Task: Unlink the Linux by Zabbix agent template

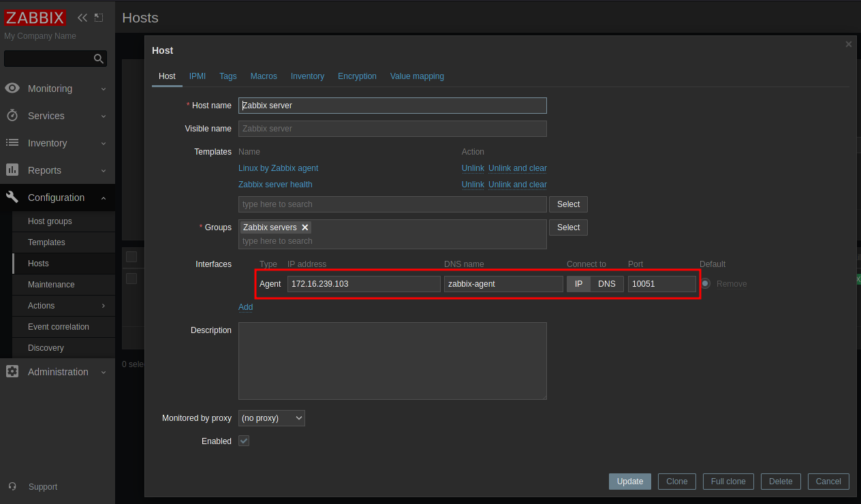Action: pos(473,168)
